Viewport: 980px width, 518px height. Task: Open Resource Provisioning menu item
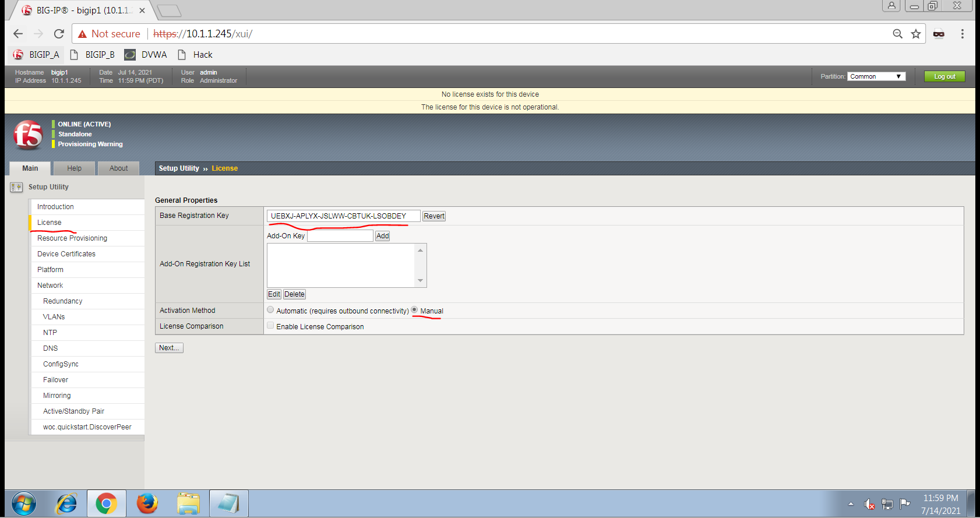point(87,238)
